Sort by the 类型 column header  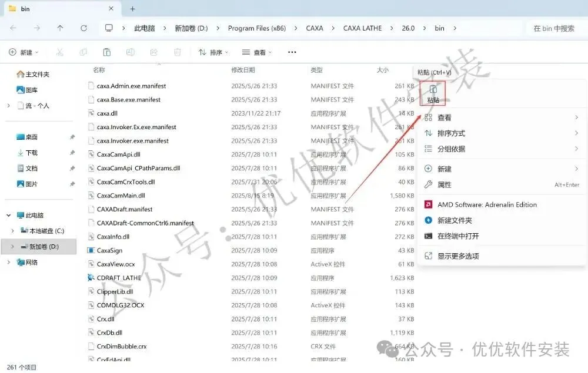[316, 70]
